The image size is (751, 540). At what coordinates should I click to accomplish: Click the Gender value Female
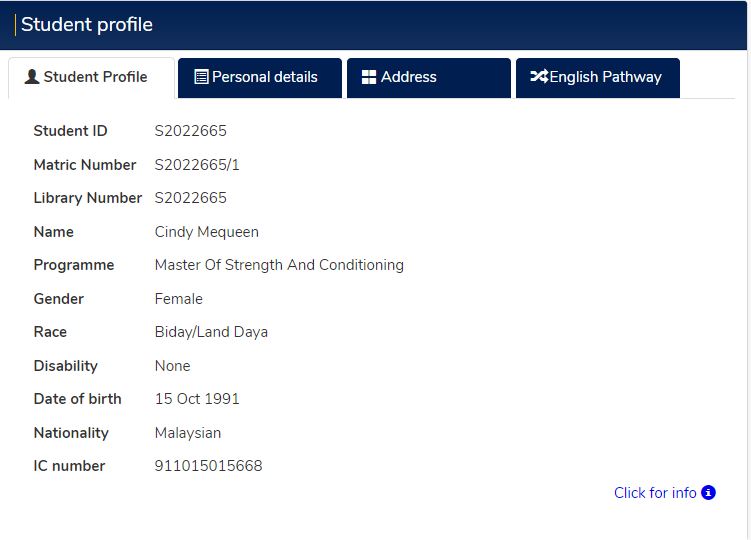(178, 299)
